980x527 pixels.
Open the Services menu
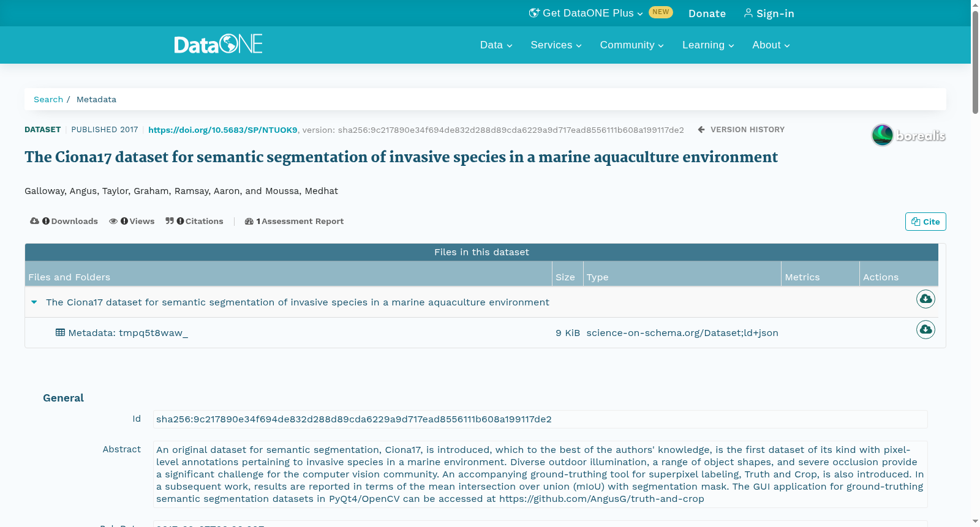556,45
